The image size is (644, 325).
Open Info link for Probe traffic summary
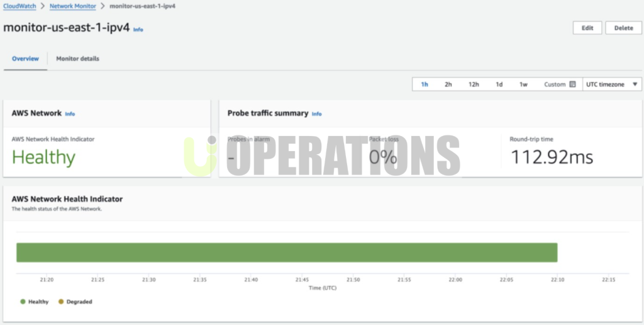pos(317,114)
